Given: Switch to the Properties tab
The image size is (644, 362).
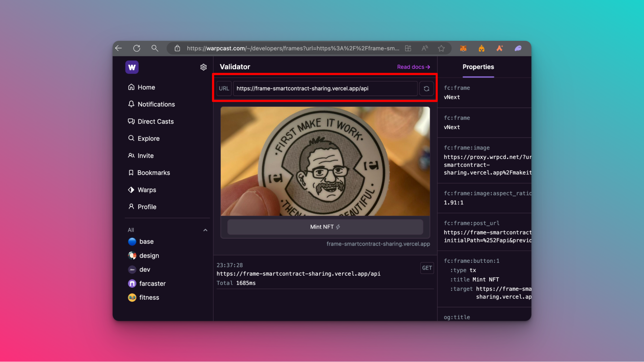Looking at the screenshot, I should pyautogui.click(x=478, y=67).
